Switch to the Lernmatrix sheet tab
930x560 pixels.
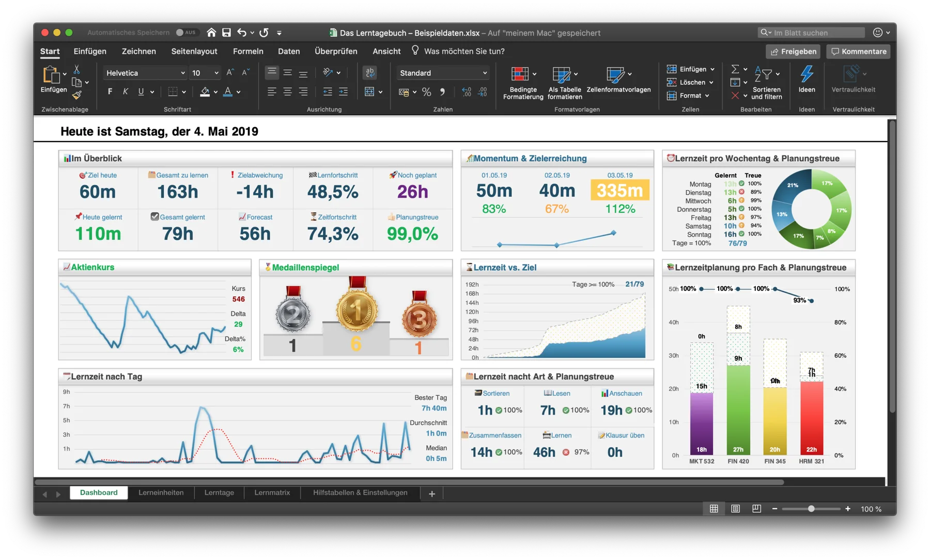point(272,493)
